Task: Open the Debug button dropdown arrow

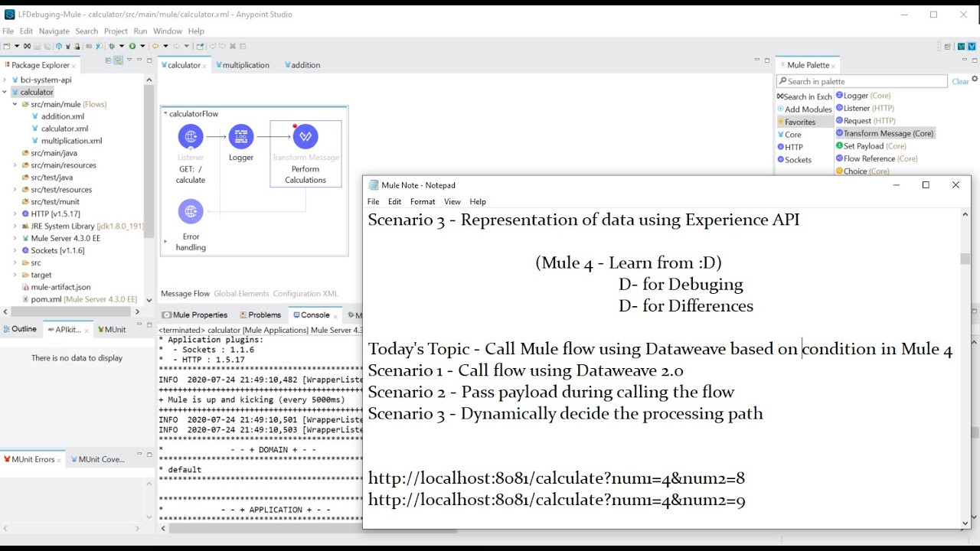Action: (x=121, y=46)
